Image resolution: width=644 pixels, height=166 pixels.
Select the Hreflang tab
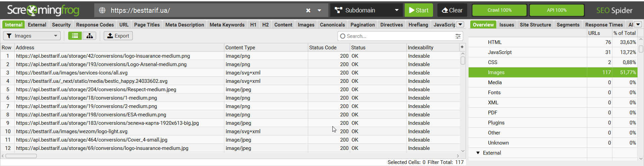pos(418,24)
